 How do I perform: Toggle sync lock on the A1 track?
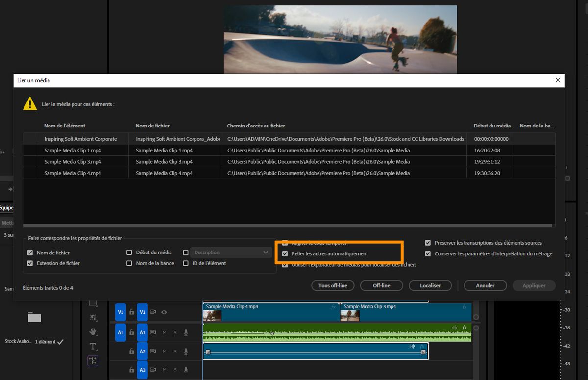pyautogui.click(x=153, y=332)
